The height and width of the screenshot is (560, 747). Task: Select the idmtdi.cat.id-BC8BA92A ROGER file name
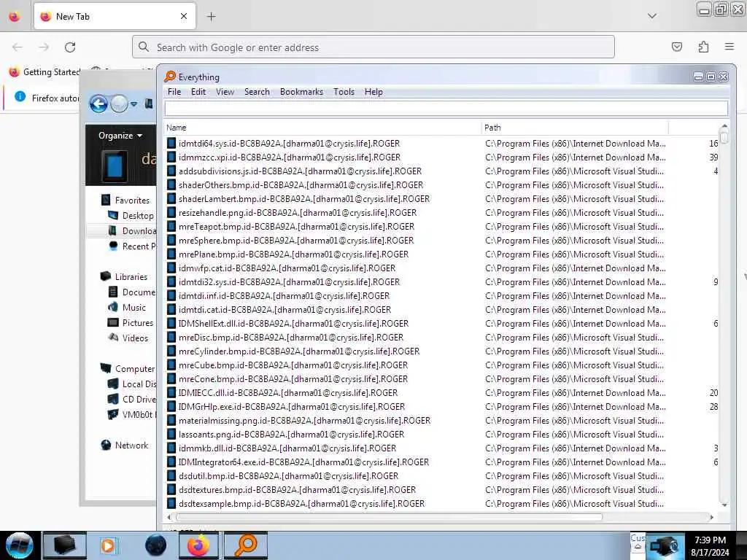[x=285, y=309]
